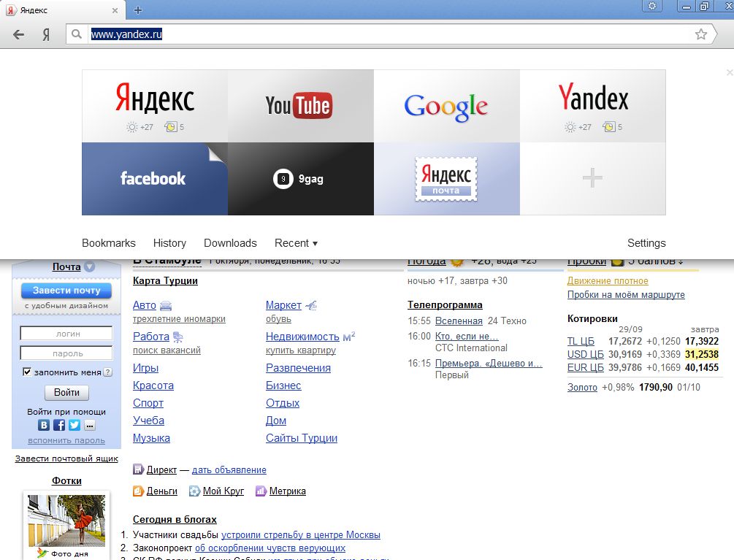Open устроили стрельбу в центре Москвы link

point(300,534)
